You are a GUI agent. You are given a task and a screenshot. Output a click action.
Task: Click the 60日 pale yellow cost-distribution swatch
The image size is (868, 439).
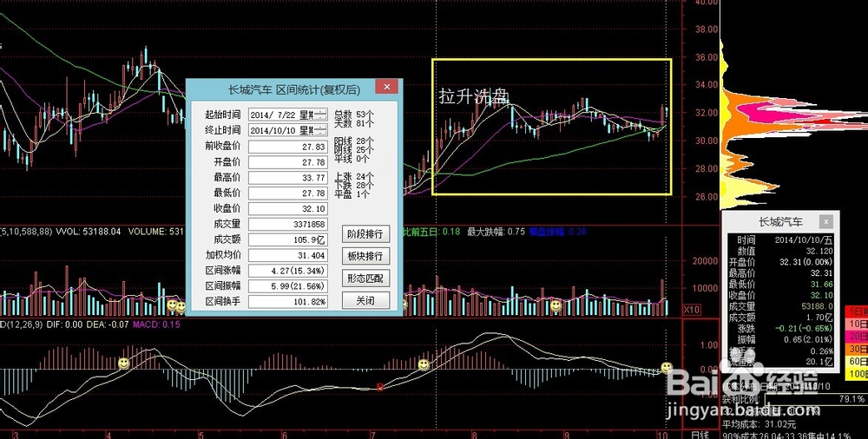click(x=855, y=362)
